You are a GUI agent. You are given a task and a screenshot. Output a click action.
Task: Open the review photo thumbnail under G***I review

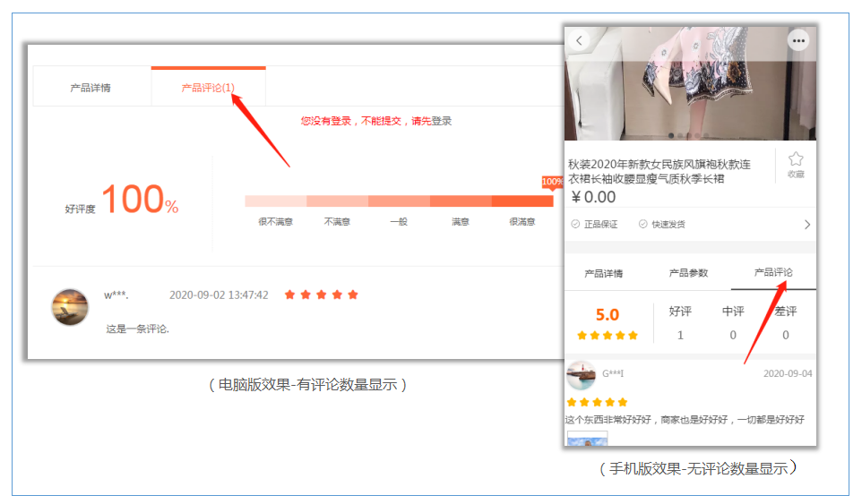587,439
